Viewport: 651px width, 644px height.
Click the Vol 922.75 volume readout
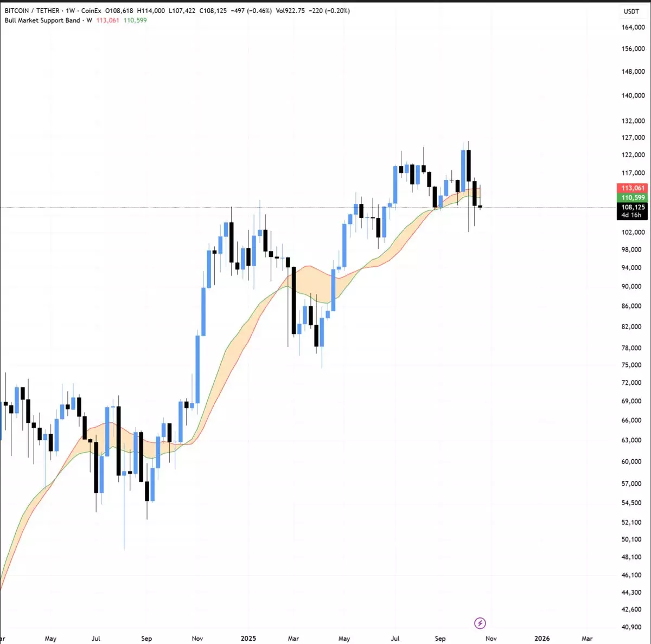click(290, 11)
